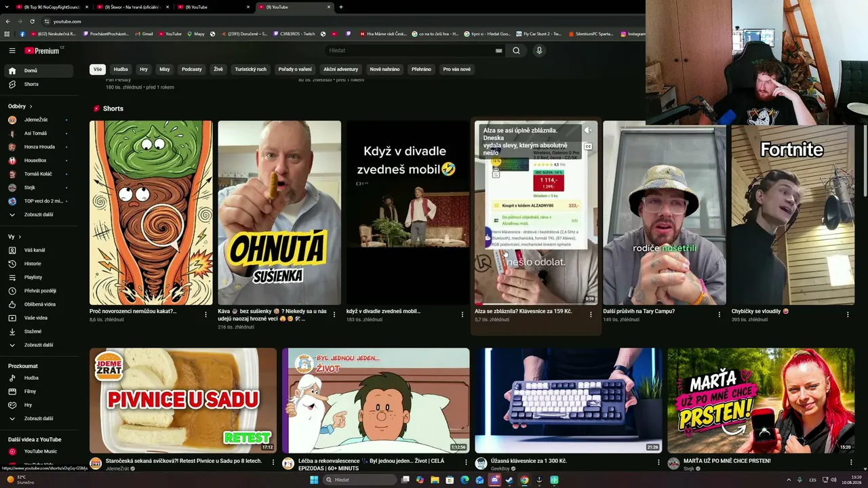Open Playlisty from the sidebar
The width and height of the screenshot is (868, 488).
[38, 277]
